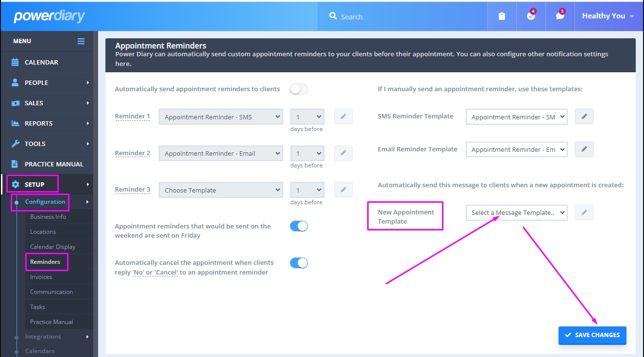Click the Setup gear icon in the sidebar
644x357 pixels.
(16, 184)
